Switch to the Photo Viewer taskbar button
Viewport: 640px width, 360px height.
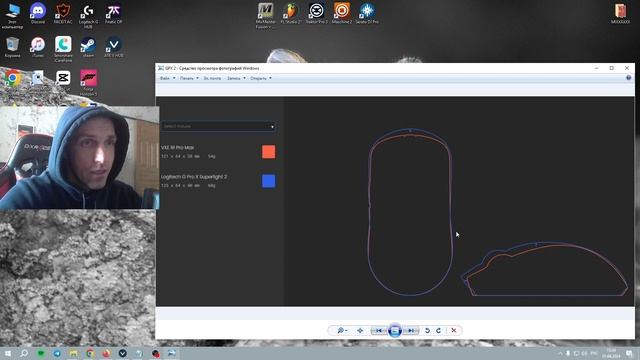click(171, 353)
